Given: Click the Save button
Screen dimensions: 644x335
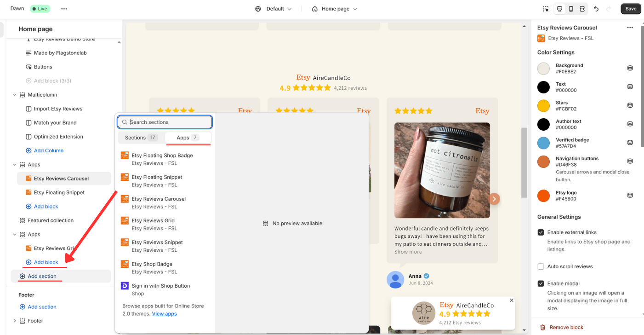Looking at the screenshot, I should click(x=631, y=9).
